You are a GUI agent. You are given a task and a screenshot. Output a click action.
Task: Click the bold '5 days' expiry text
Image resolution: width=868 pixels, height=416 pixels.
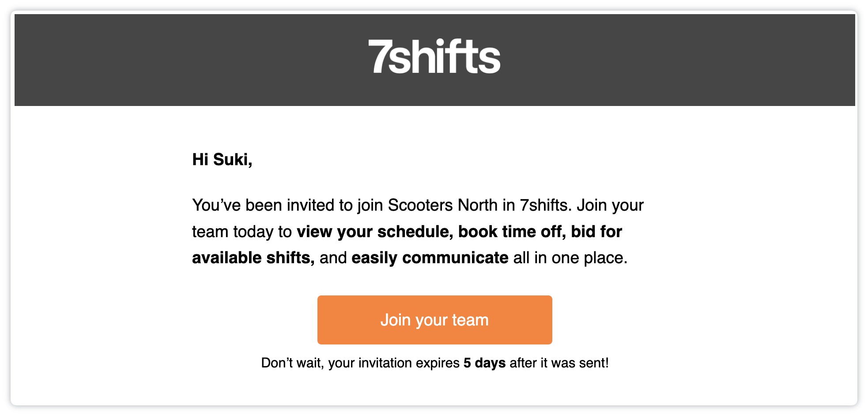[484, 363]
